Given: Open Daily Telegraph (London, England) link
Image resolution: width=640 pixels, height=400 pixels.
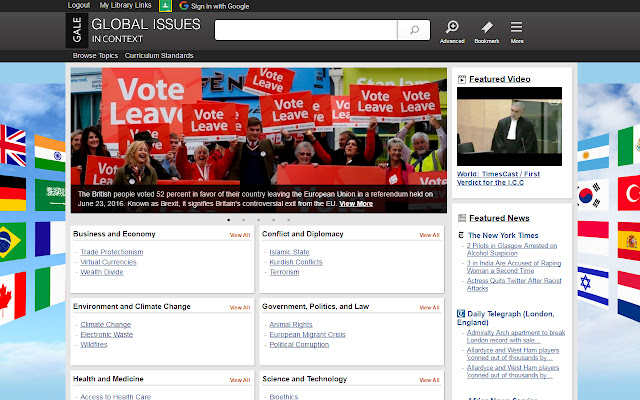Looking at the screenshot, I should [x=506, y=318].
